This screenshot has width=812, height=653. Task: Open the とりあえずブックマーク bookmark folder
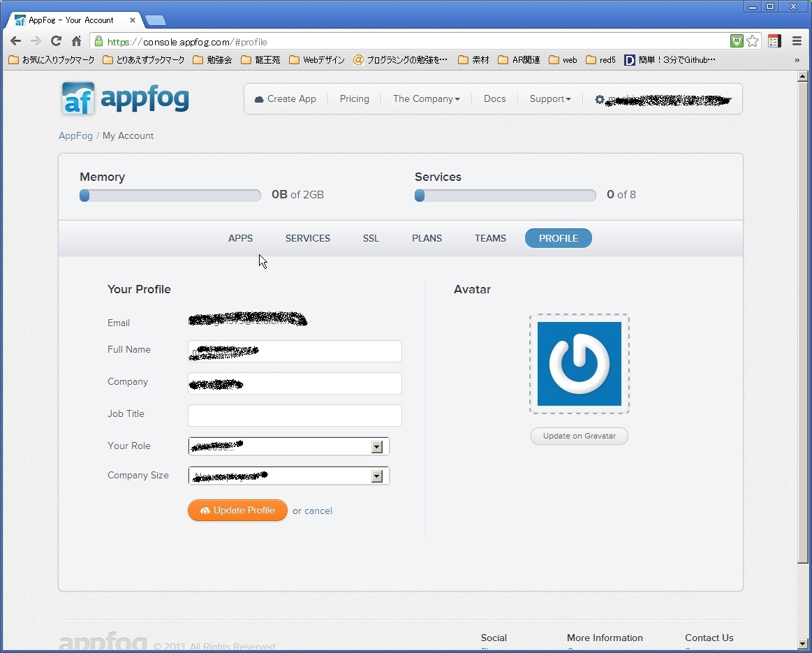coord(144,60)
